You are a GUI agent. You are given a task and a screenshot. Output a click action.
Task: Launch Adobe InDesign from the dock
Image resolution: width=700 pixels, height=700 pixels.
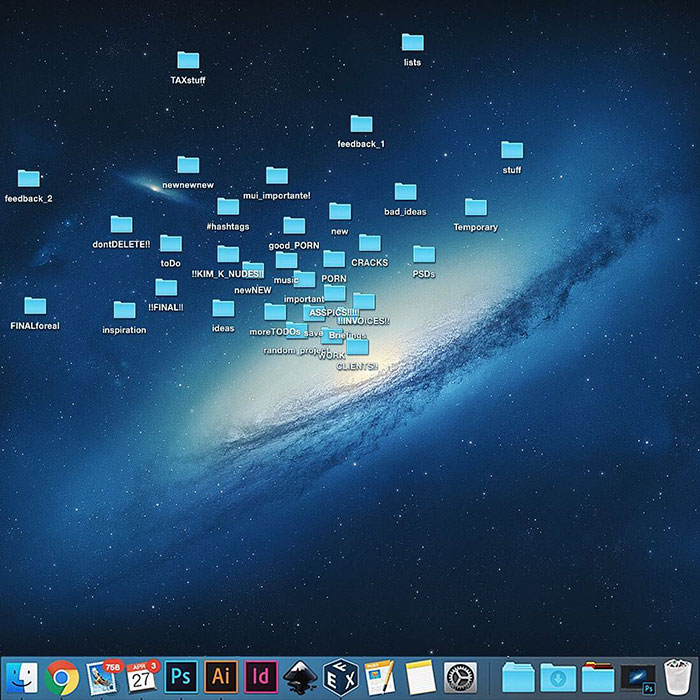click(260, 678)
